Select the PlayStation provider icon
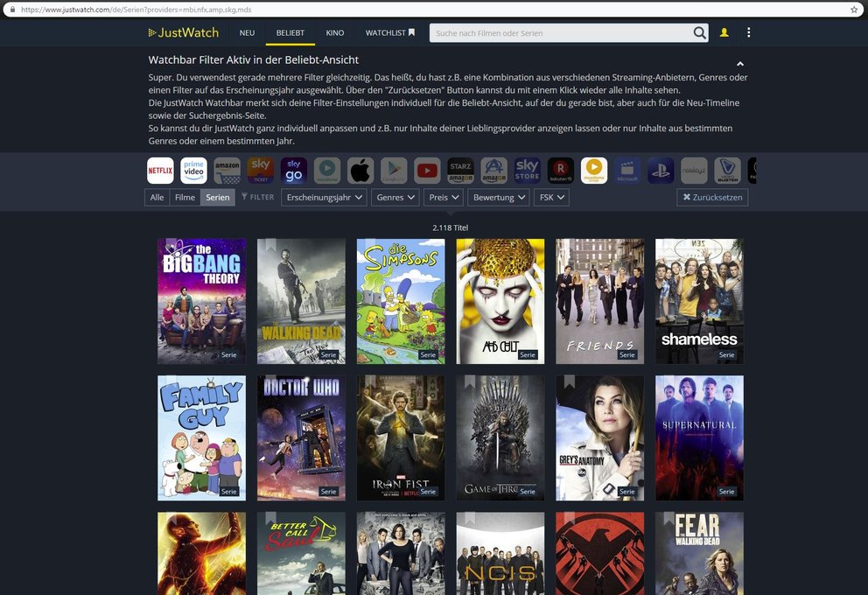This screenshot has width=868, height=595. point(660,170)
